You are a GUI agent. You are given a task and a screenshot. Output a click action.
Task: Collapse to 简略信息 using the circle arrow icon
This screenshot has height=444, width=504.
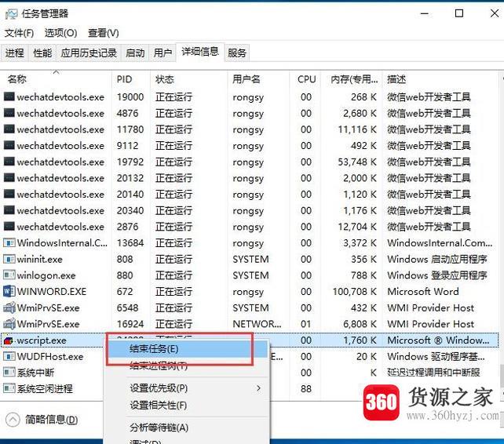tap(13, 420)
